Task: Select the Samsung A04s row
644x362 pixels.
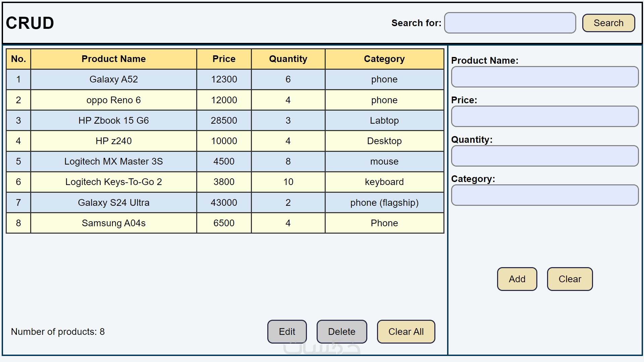Action: tap(113, 223)
